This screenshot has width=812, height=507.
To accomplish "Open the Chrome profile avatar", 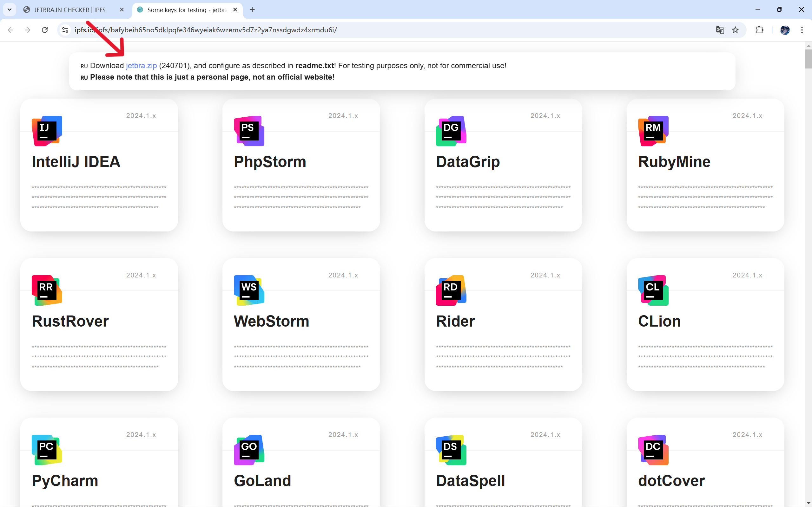I will (x=785, y=30).
